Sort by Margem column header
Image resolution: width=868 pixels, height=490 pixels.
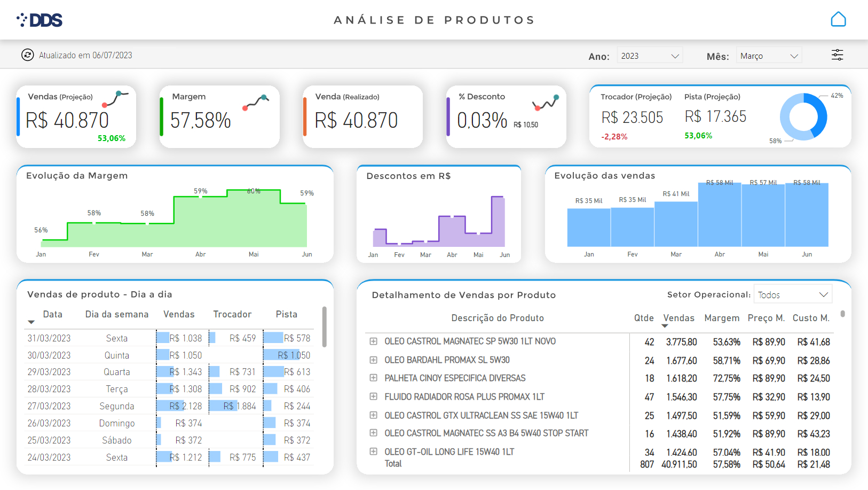722,318
